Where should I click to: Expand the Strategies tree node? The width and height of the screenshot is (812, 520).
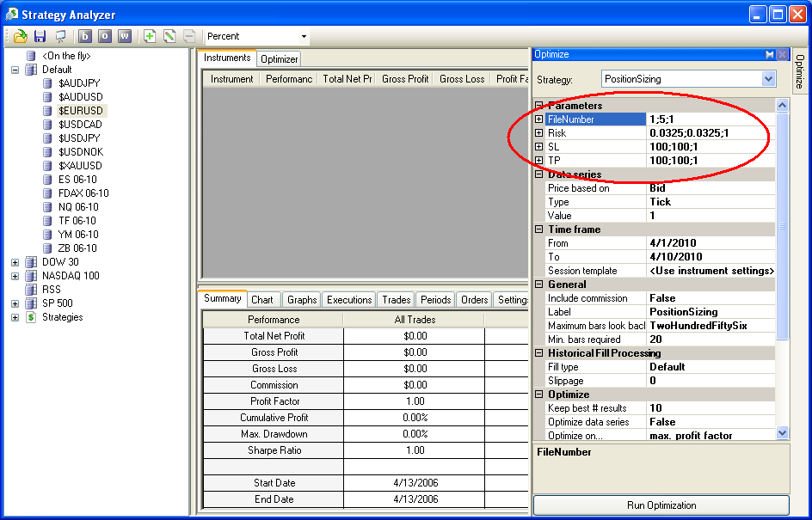coord(15,317)
